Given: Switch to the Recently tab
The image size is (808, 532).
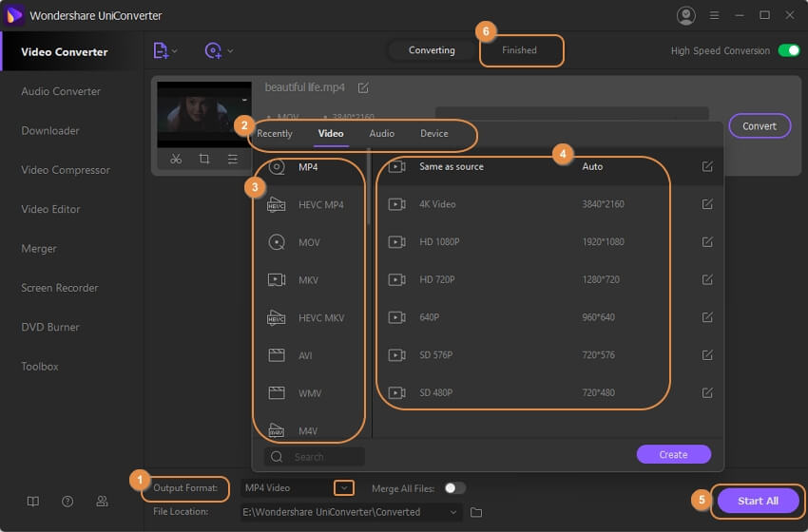Looking at the screenshot, I should [x=275, y=133].
